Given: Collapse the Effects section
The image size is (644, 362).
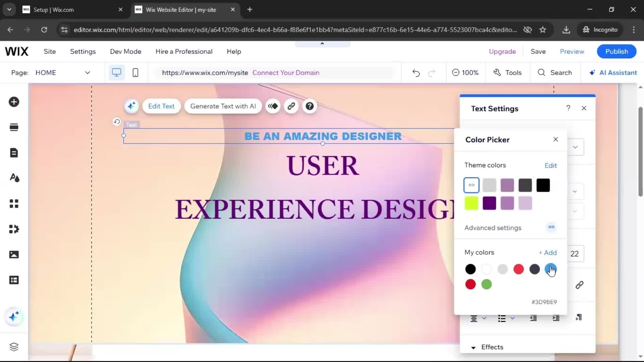Looking at the screenshot, I should click(x=473, y=348).
